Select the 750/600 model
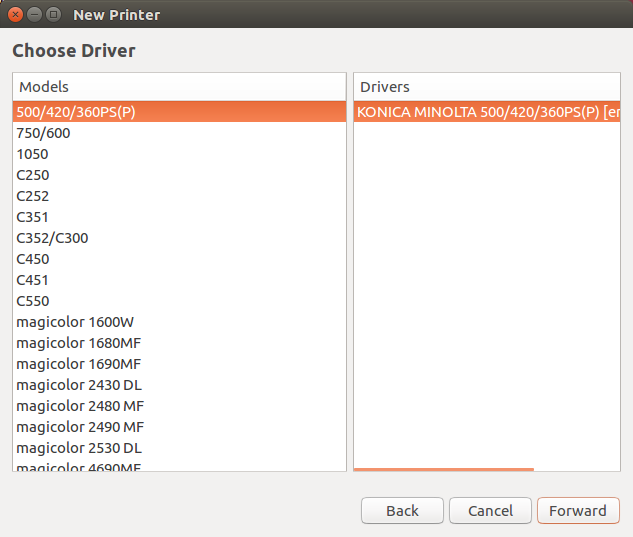The height and width of the screenshot is (537, 633). pyautogui.click(x=179, y=133)
